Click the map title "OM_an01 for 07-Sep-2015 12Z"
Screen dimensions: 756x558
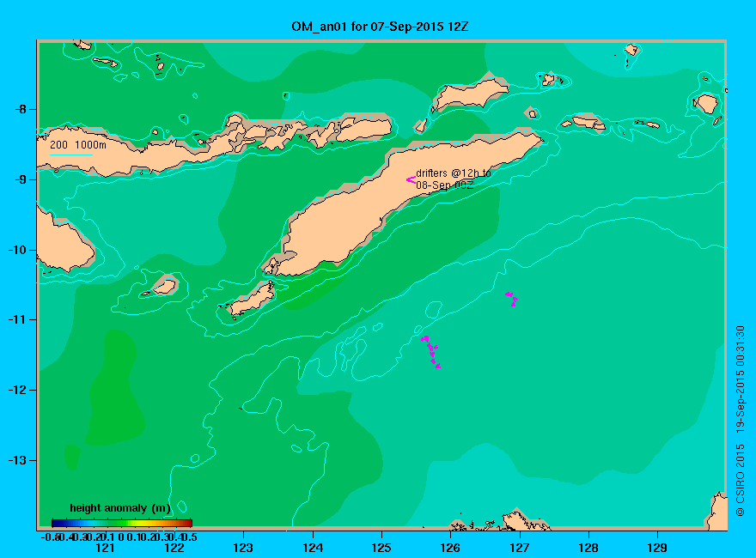click(380, 27)
